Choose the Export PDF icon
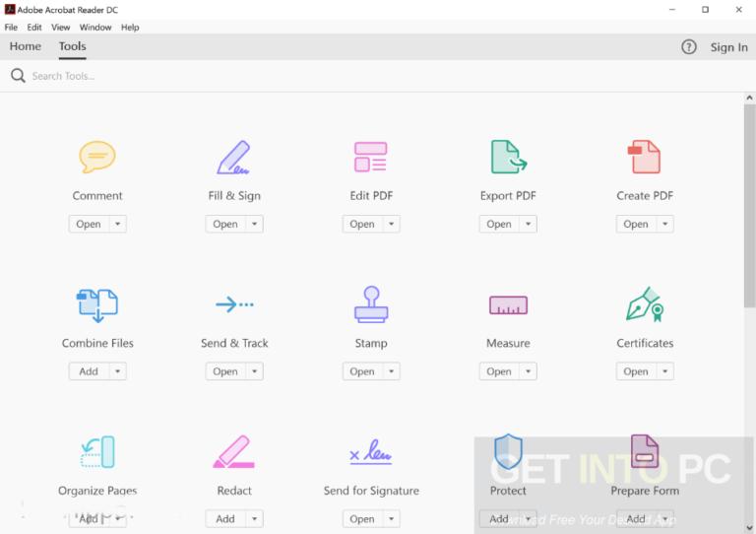This screenshot has height=534, width=756. (x=509, y=157)
